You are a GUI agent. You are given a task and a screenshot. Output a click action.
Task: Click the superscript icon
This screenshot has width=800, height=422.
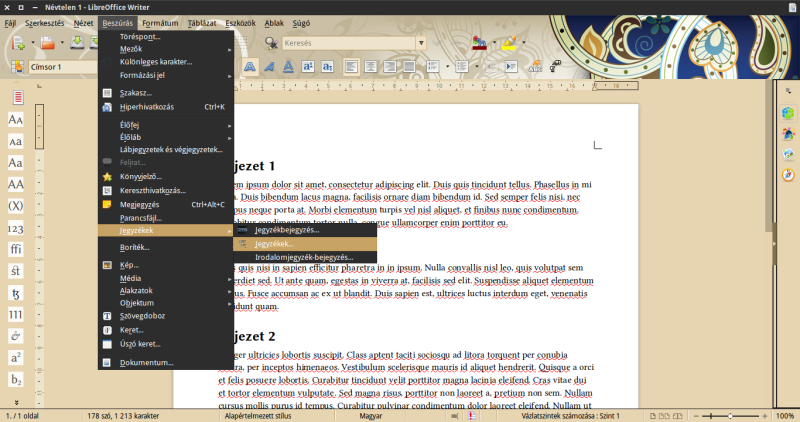tap(308, 67)
